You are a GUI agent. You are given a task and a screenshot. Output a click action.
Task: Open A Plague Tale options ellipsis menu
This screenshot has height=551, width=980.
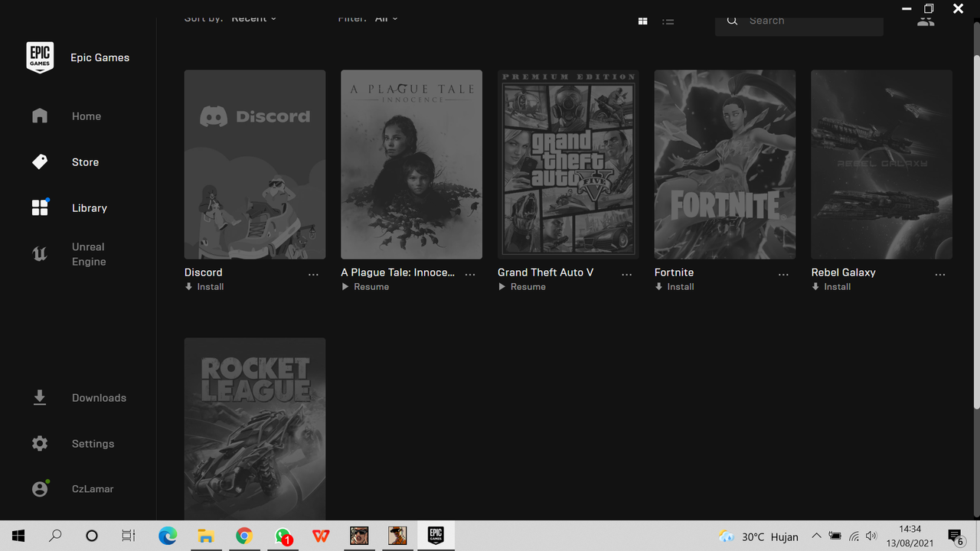click(x=470, y=274)
